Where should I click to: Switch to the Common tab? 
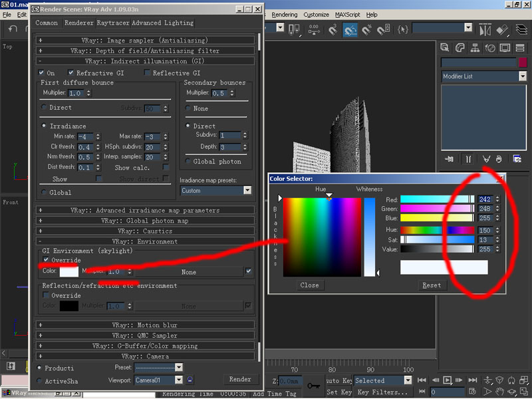coord(47,23)
